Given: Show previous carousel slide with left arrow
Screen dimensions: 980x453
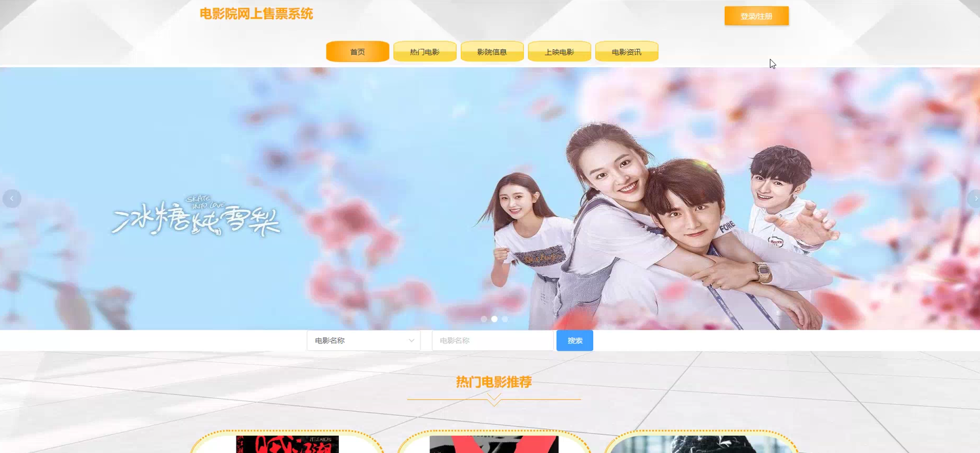Looking at the screenshot, I should 11,199.
